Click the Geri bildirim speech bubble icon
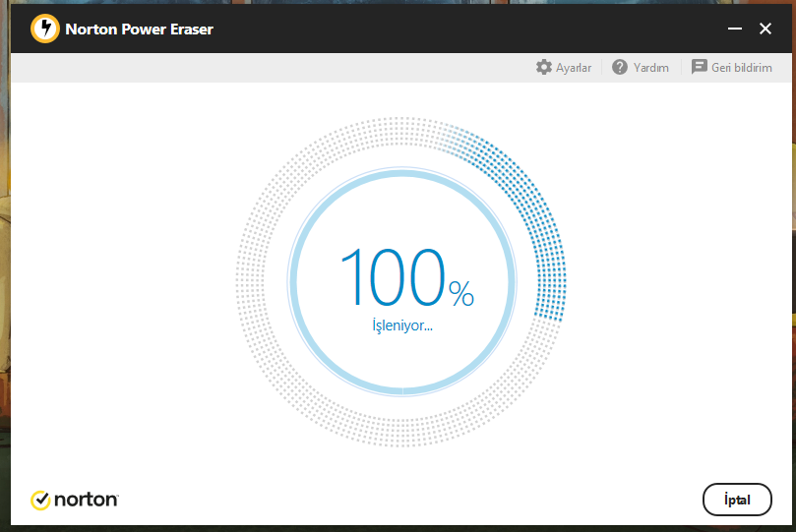Image resolution: width=796 pixels, height=532 pixels. [x=699, y=67]
